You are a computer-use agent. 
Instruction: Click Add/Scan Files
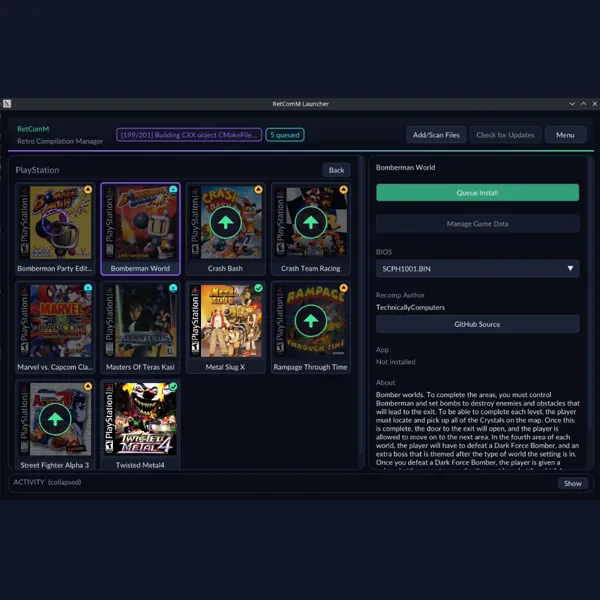[436, 135]
